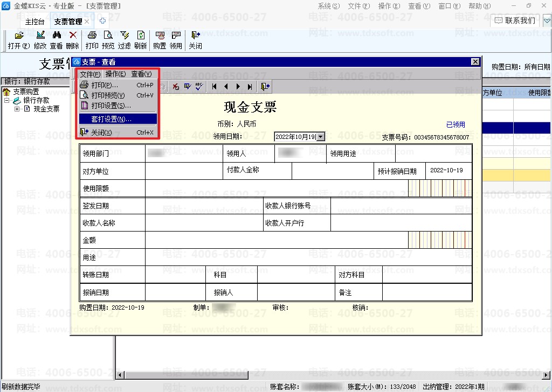The image size is (552, 392).
Task: Click the ABC check icon in dialog toolbar
Action: pyautogui.click(x=199, y=87)
